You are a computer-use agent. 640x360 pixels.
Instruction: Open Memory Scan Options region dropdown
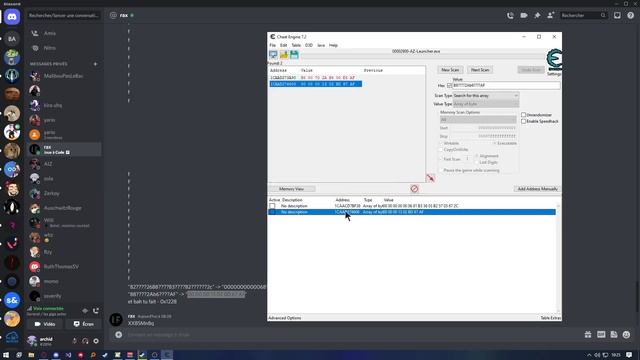coord(478,120)
